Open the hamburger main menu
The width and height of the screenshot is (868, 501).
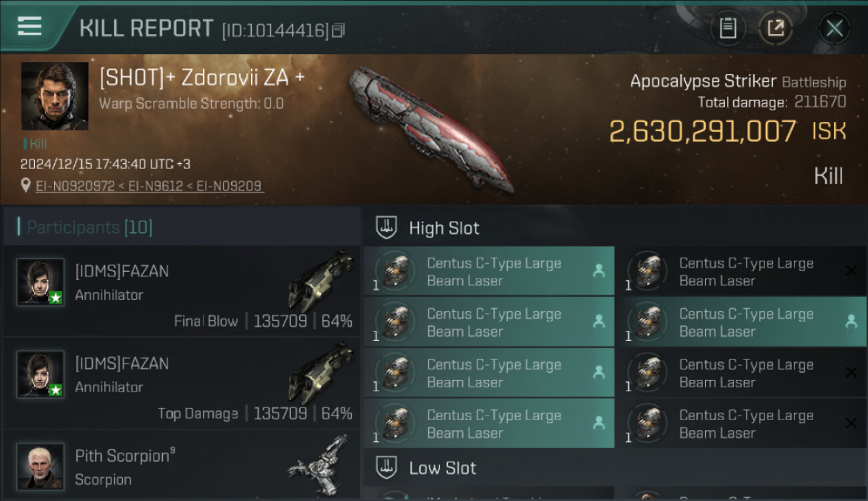click(x=29, y=26)
